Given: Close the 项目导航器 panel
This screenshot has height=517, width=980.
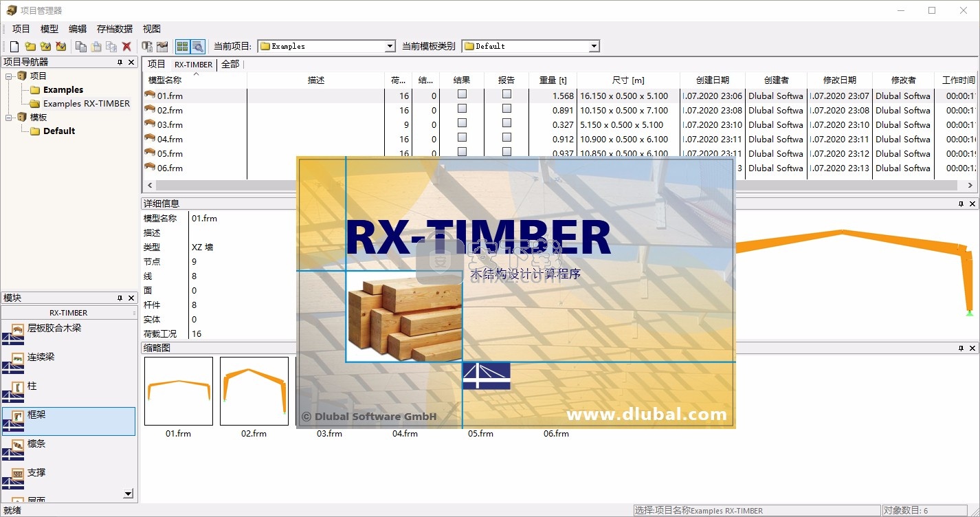Looking at the screenshot, I should click(131, 63).
